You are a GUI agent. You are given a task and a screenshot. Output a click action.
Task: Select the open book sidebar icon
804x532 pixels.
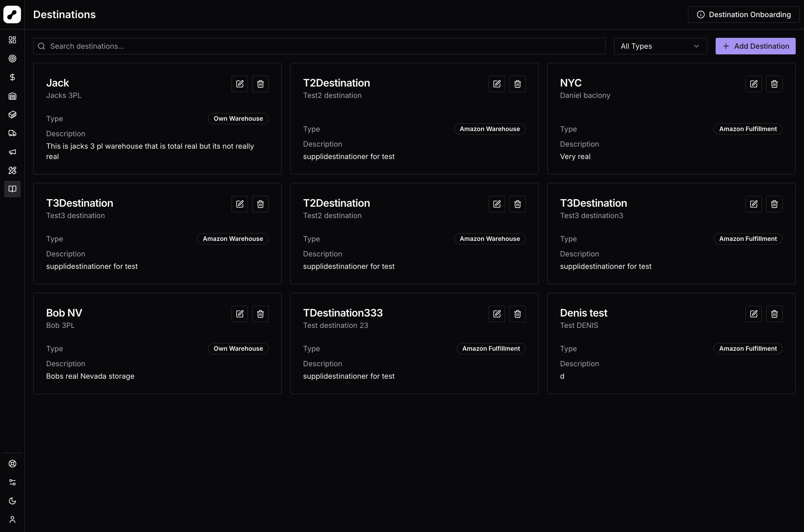pyautogui.click(x=12, y=189)
